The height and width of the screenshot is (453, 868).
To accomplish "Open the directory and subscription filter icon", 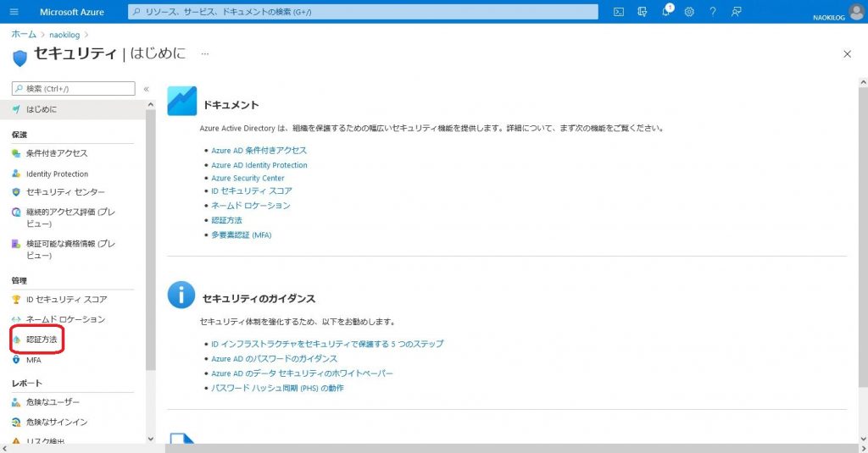I will 643,12.
